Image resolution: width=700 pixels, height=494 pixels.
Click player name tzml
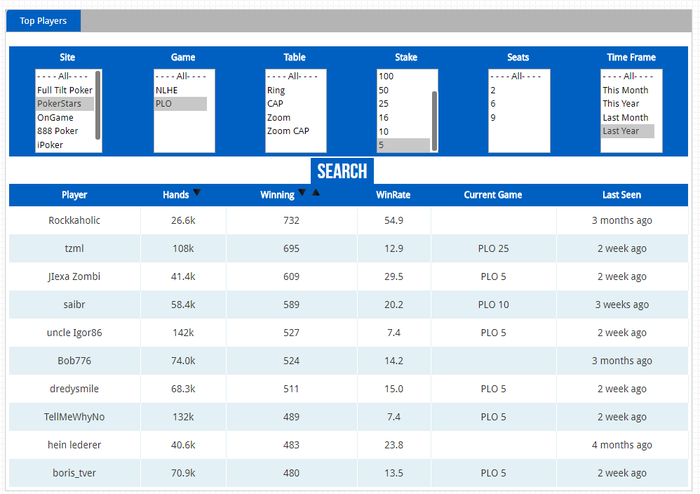pyautogui.click(x=74, y=249)
